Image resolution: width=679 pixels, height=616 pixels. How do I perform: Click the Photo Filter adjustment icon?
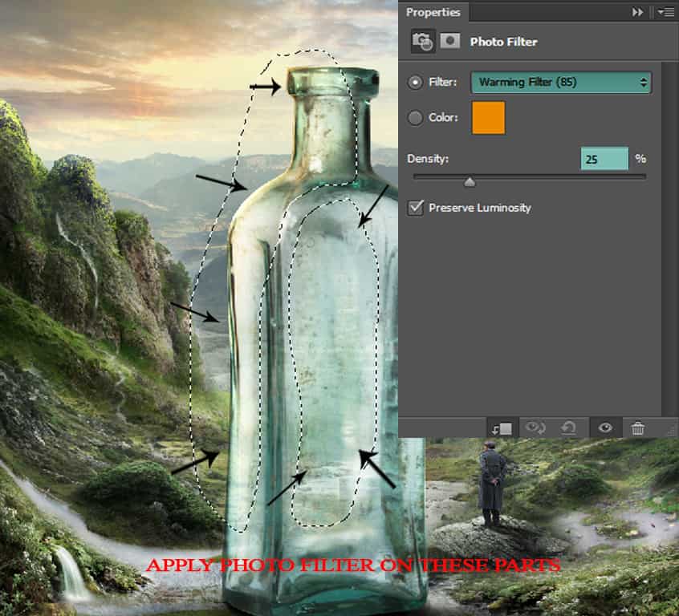[x=423, y=42]
